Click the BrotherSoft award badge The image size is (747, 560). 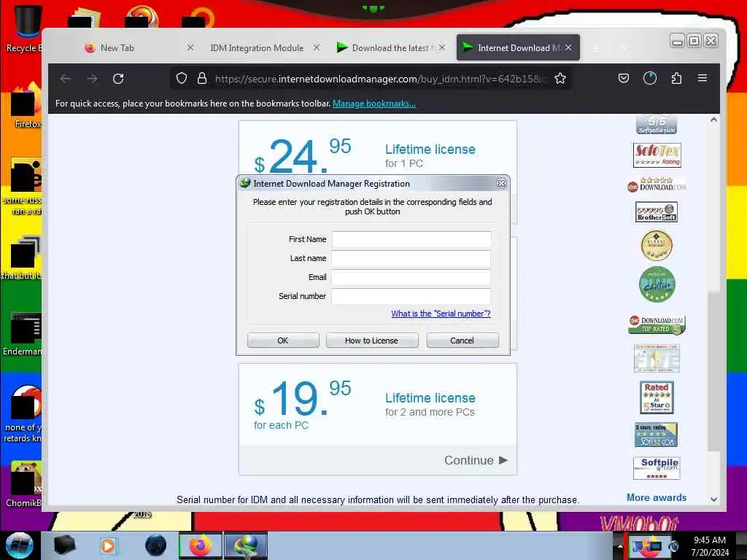(x=657, y=212)
